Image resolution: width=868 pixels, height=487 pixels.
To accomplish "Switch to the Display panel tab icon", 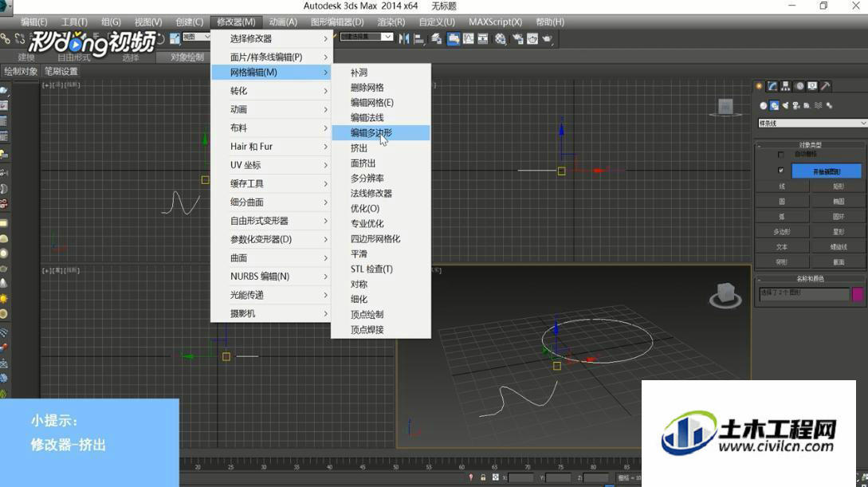I will [x=812, y=86].
